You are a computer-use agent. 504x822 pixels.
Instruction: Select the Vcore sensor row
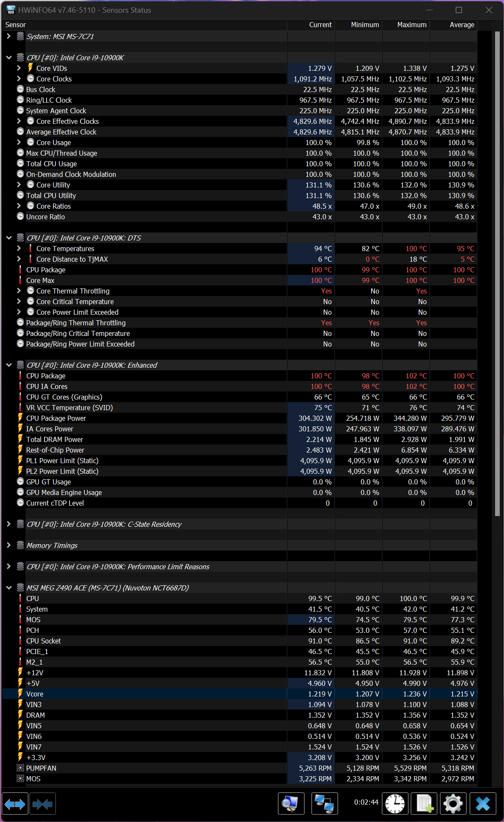pyautogui.click(x=239, y=694)
